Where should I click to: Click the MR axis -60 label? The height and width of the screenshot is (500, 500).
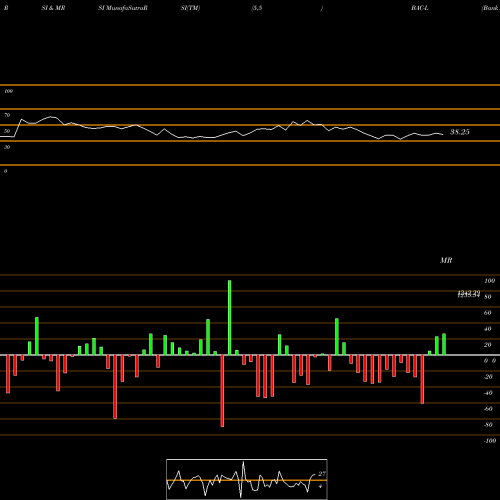pyautogui.click(x=488, y=409)
